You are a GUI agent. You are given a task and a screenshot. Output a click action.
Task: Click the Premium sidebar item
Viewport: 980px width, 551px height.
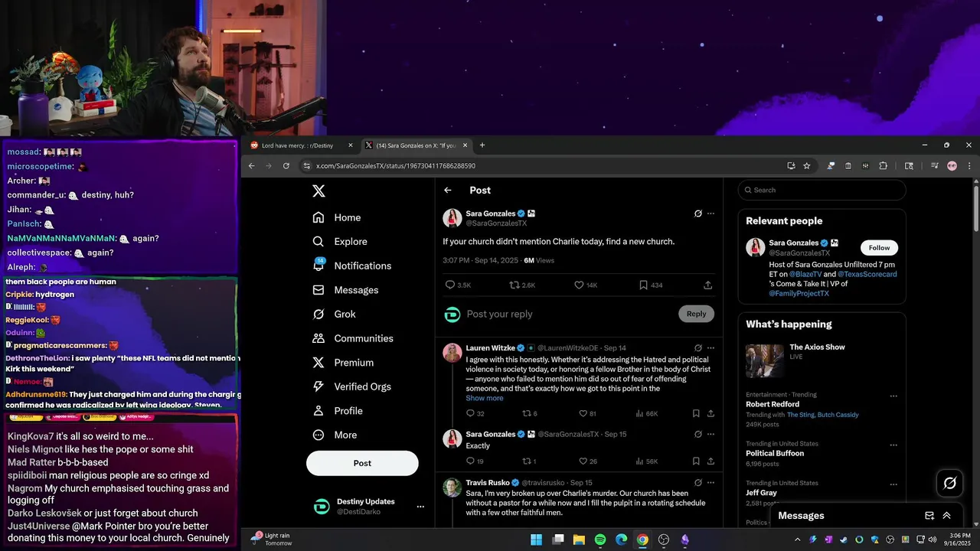(x=343, y=363)
